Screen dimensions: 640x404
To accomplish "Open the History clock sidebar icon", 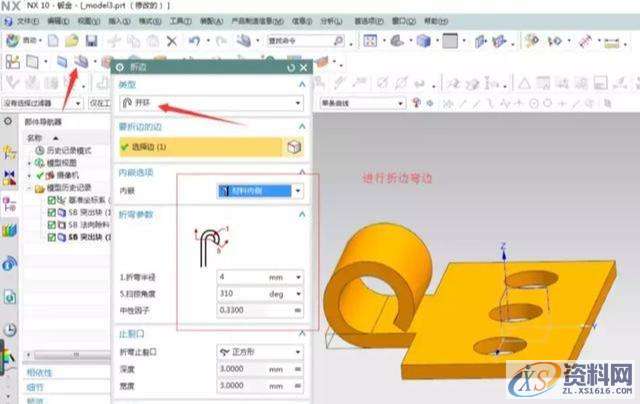I will coord(9,329).
